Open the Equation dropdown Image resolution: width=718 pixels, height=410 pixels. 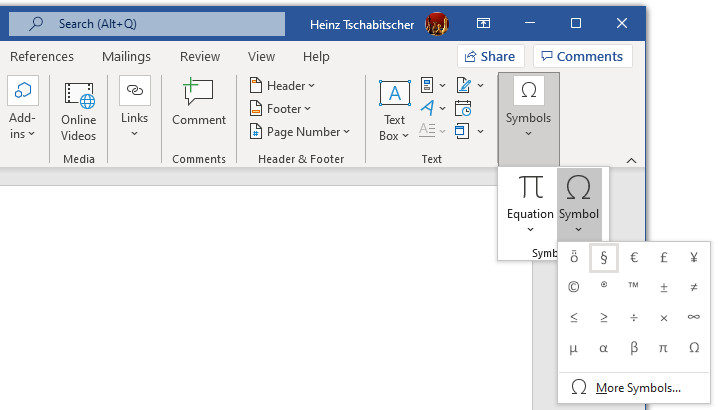coord(530,204)
